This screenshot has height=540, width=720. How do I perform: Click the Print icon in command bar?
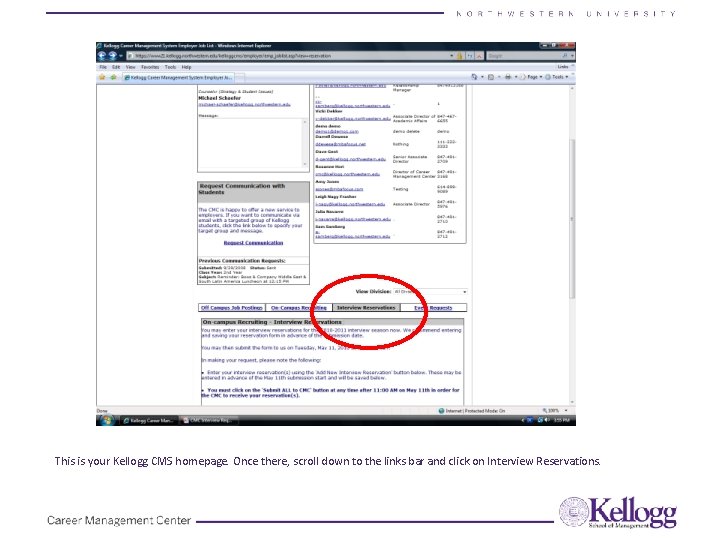[508, 77]
